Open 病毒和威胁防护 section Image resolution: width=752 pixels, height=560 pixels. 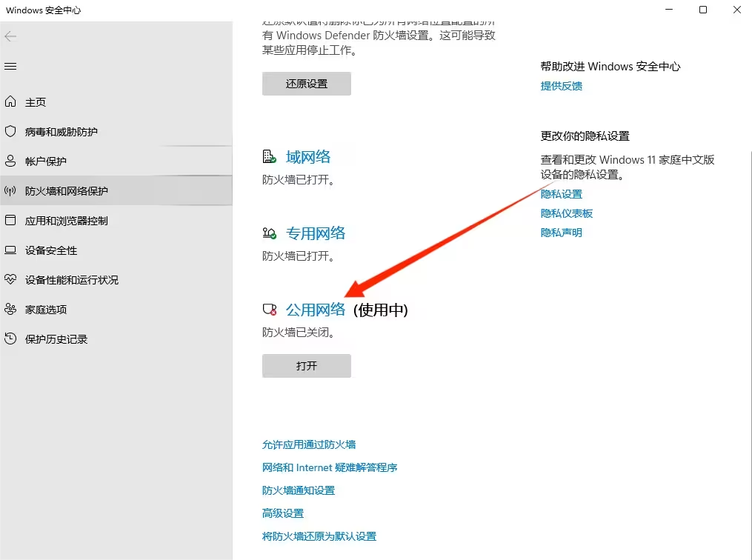click(x=116, y=131)
